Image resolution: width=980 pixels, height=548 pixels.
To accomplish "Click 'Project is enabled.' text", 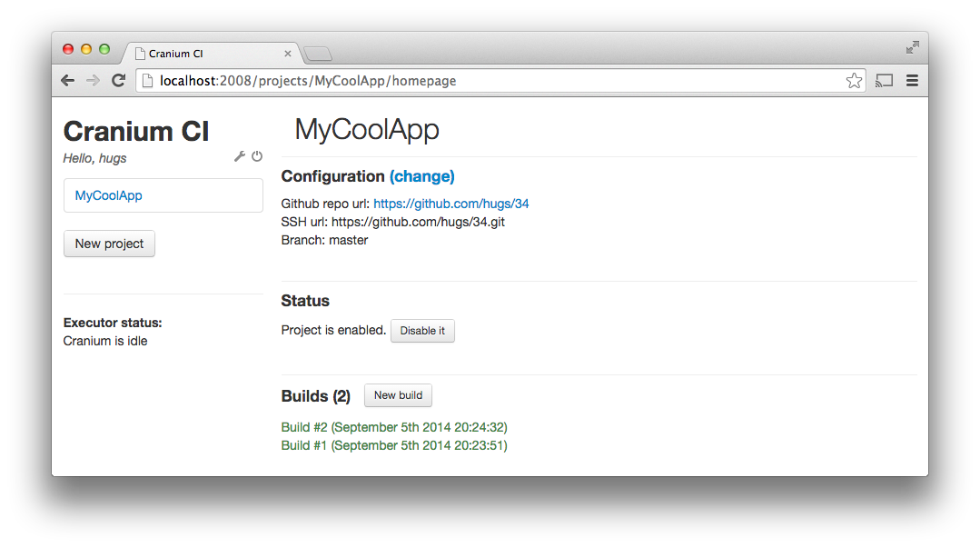I will (333, 330).
